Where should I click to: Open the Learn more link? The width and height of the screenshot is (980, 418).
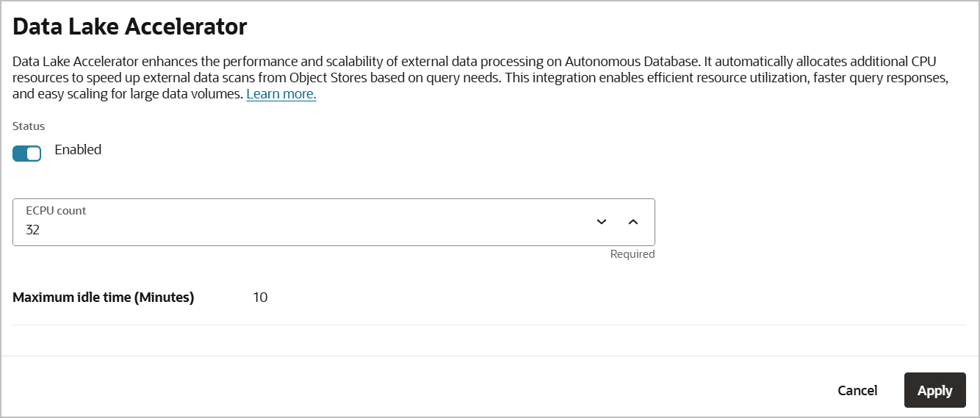pos(281,94)
